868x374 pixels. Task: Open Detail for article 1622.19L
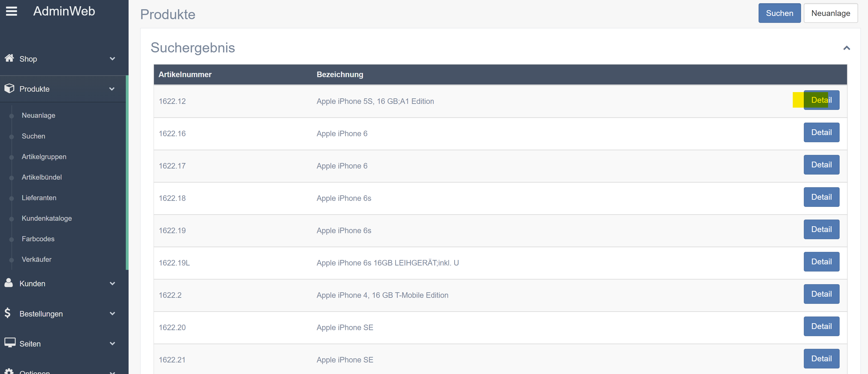(x=821, y=262)
